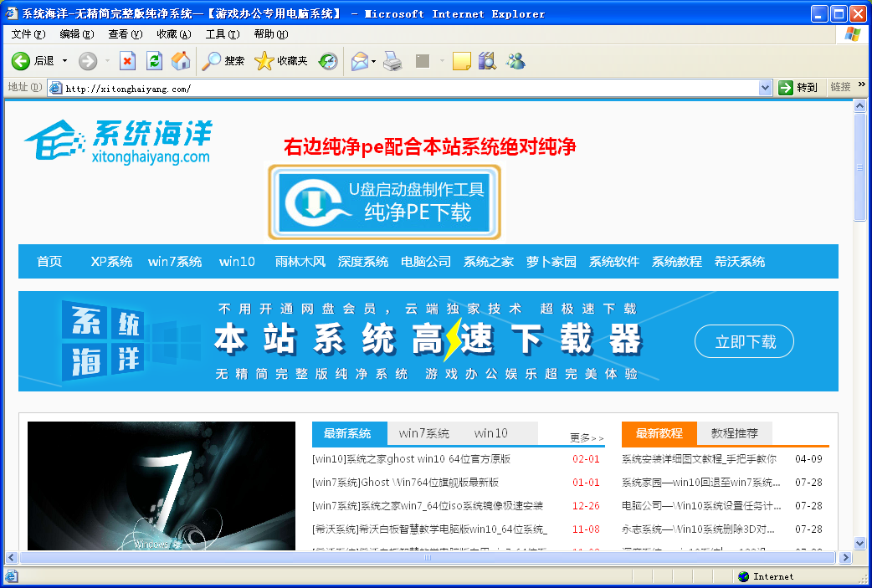Expand the Mail icon dropdown arrow
Screen dimensions: 872x588
(374, 61)
